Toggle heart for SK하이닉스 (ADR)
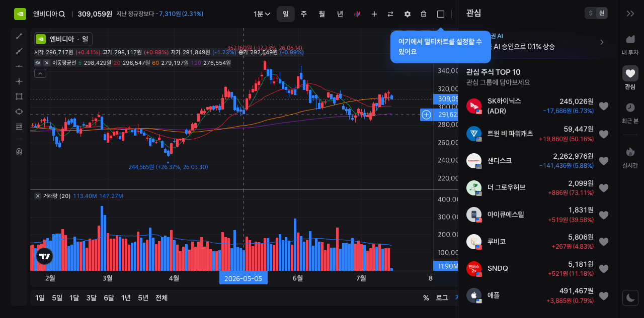 pyautogui.click(x=604, y=106)
